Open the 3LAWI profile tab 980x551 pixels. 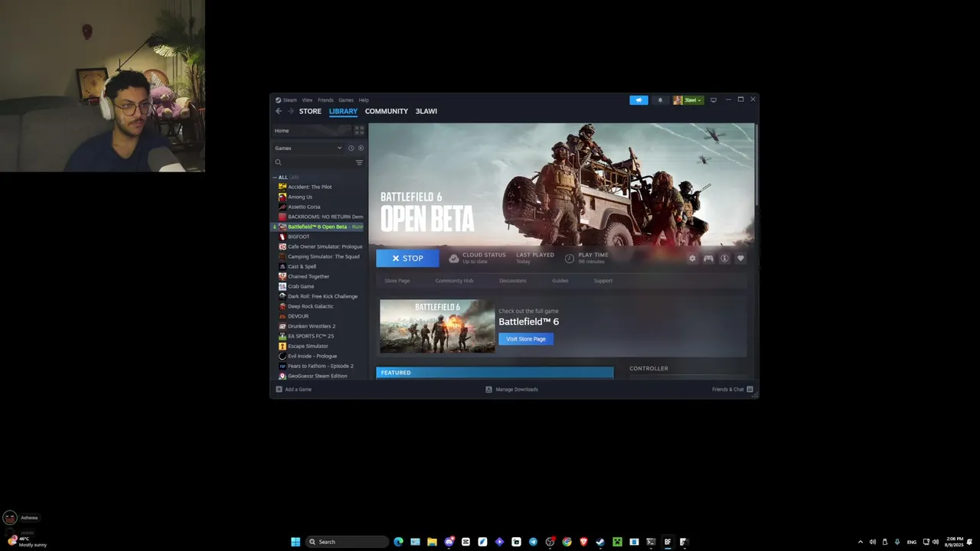pos(426,112)
